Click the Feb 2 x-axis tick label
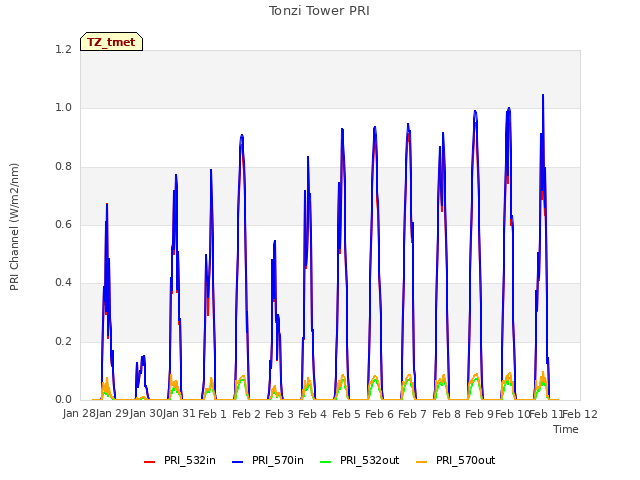This screenshot has height=480, width=640. coord(246,414)
